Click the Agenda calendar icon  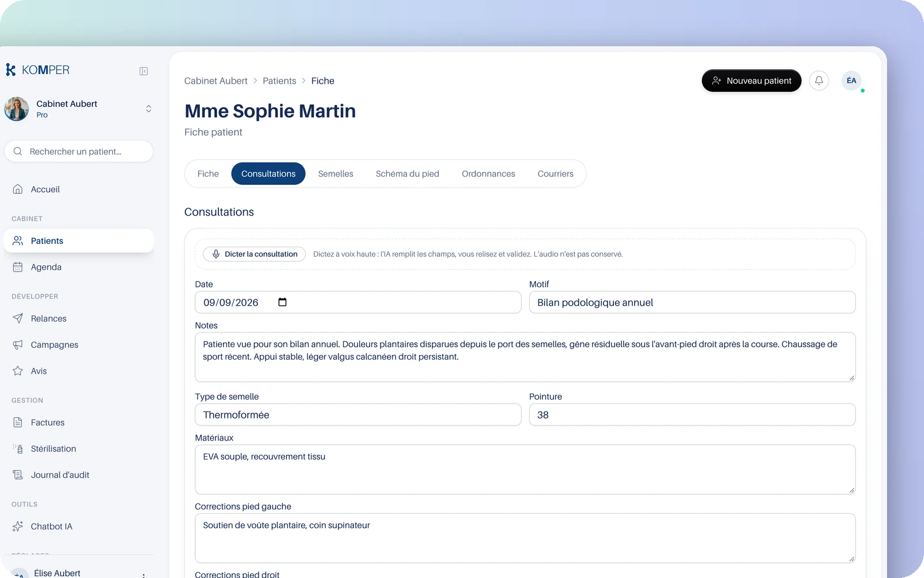point(18,267)
